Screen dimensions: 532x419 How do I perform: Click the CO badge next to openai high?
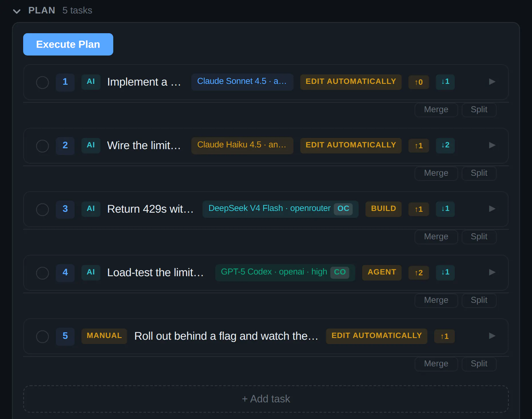click(x=340, y=272)
